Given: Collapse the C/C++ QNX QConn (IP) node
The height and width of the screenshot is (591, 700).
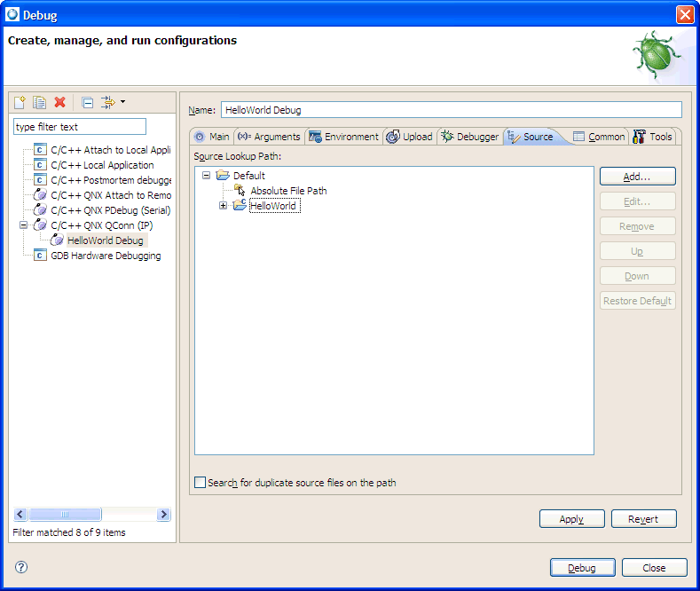Looking at the screenshot, I should point(24,225).
